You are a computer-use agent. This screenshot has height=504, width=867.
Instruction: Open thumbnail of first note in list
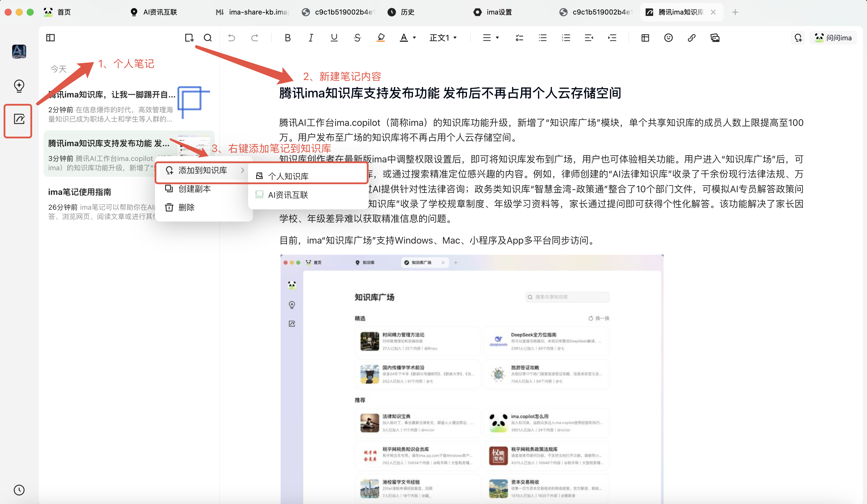point(194,102)
